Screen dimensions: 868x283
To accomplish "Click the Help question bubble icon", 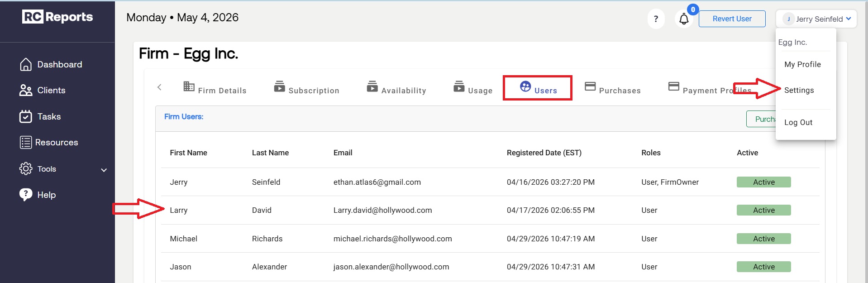I will pyautogui.click(x=26, y=195).
